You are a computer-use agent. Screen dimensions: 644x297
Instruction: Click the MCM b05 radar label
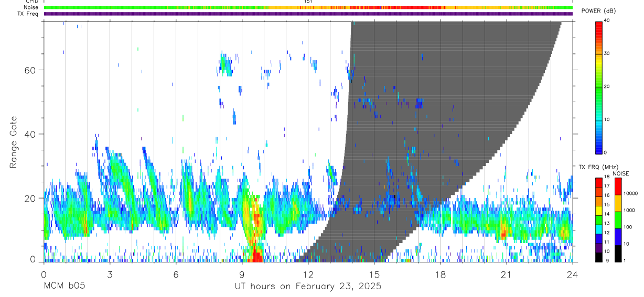point(65,286)
